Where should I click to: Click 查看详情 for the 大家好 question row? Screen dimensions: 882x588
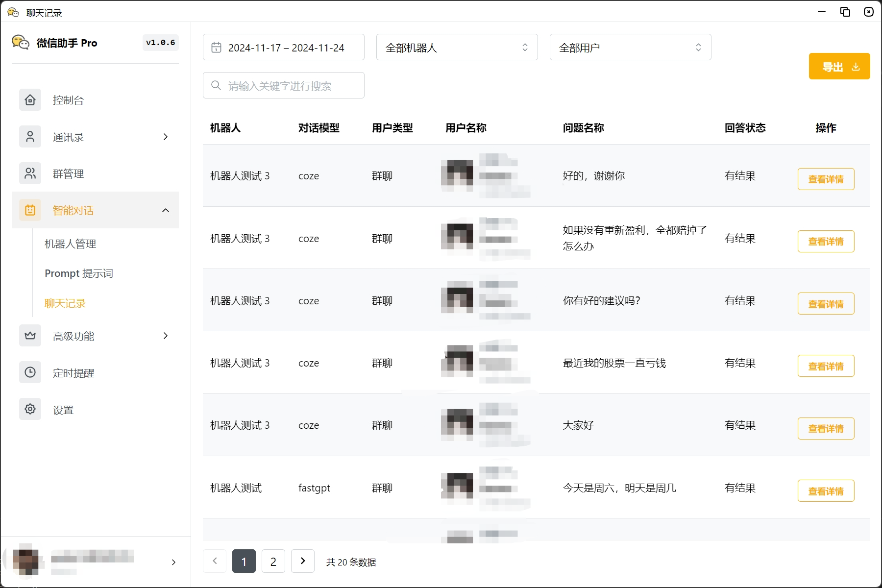pyautogui.click(x=826, y=428)
